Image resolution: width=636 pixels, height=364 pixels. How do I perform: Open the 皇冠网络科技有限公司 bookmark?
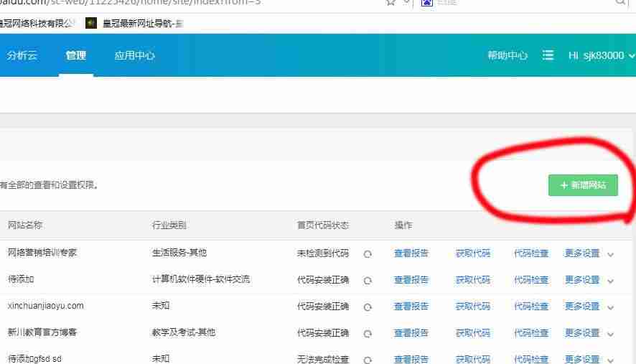click(x=37, y=24)
